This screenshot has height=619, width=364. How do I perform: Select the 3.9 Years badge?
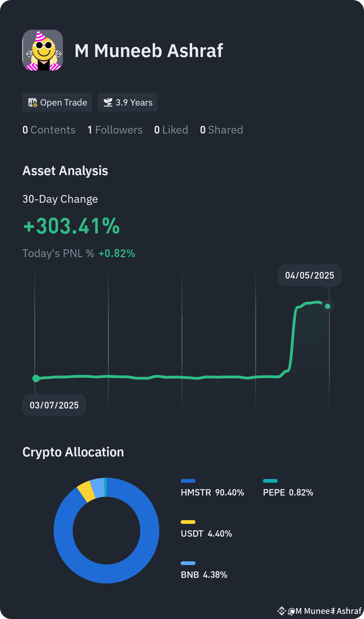tap(127, 102)
